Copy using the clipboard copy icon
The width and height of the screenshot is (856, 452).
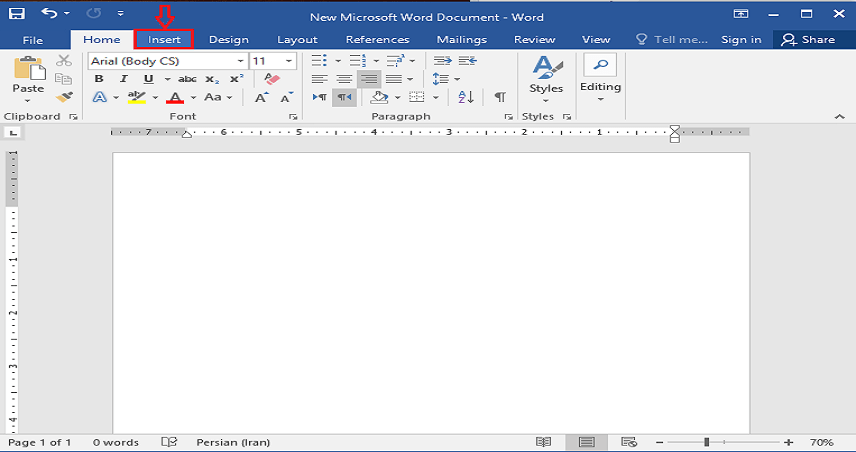tap(64, 79)
